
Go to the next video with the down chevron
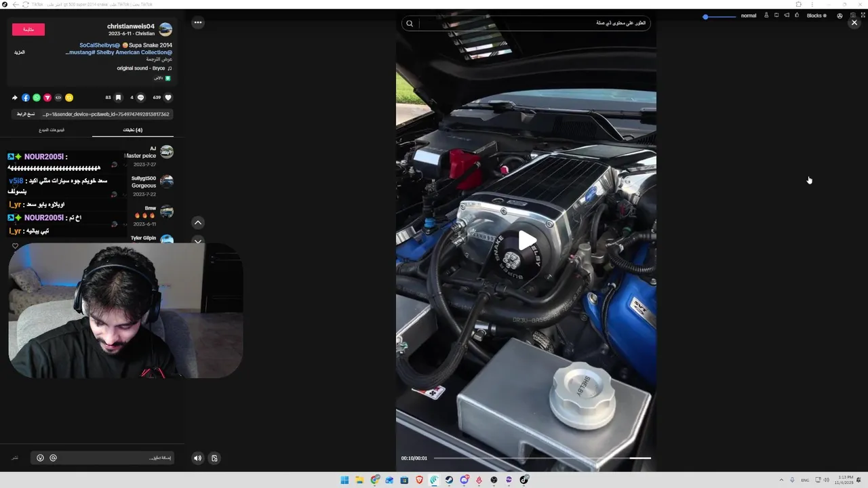tap(198, 240)
